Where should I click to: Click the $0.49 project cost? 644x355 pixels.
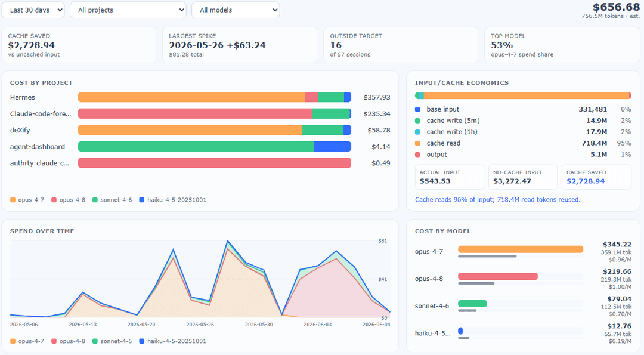380,163
